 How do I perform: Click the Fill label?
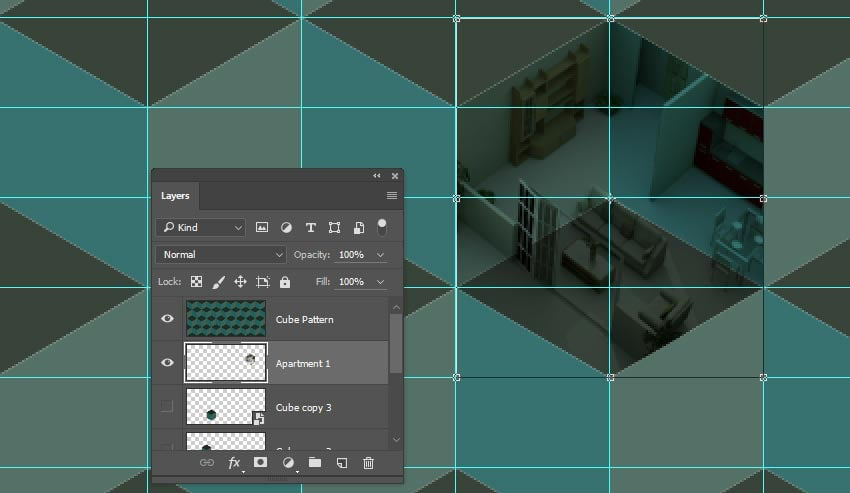point(323,281)
